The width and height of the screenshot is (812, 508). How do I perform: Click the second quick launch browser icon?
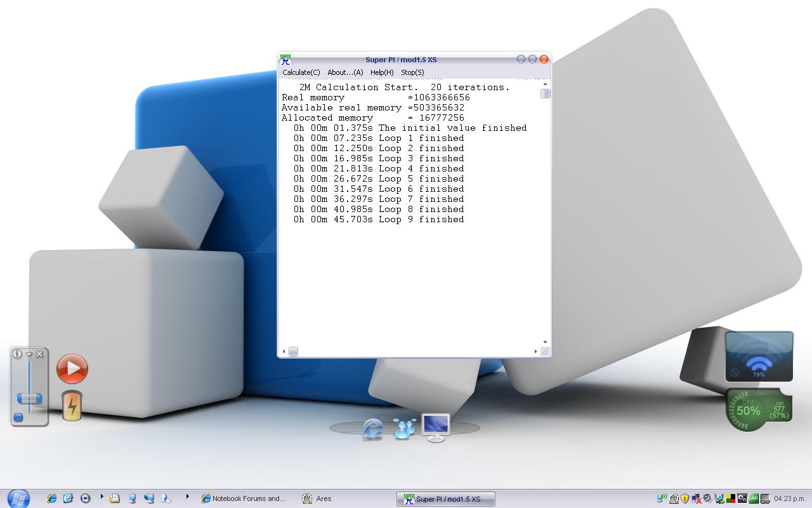[x=68, y=498]
